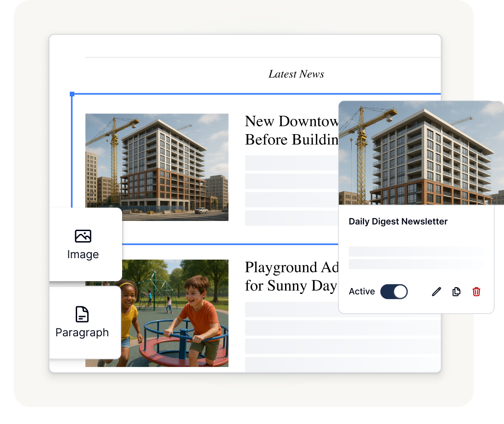Open the Daily Digest Newsletter title
This screenshot has height=424, width=504.
pos(398,221)
